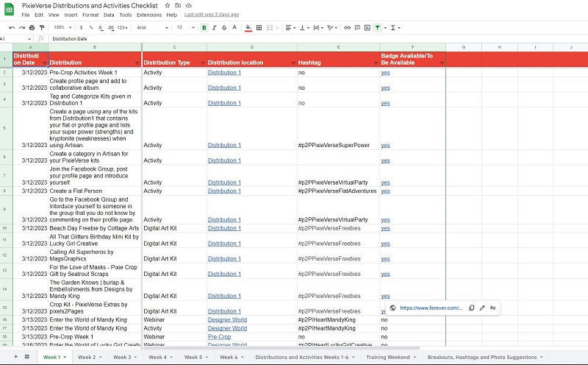Increase decimal places icon

(x=111, y=28)
